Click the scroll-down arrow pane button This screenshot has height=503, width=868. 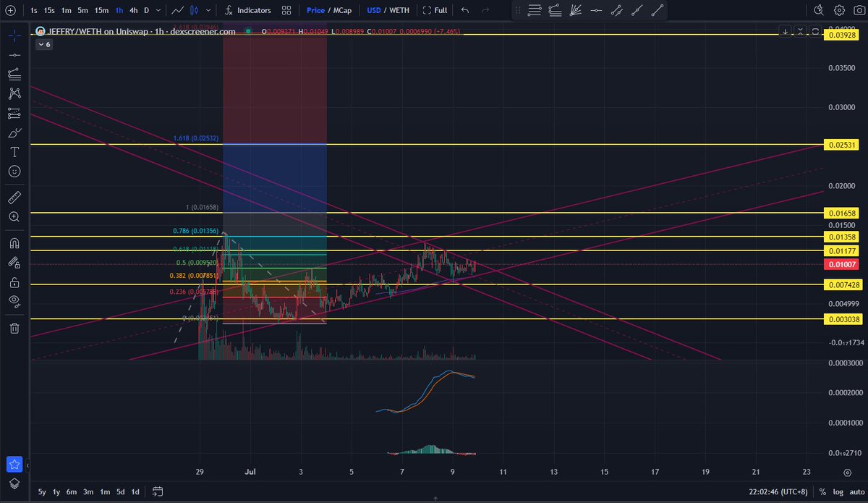pos(786,32)
